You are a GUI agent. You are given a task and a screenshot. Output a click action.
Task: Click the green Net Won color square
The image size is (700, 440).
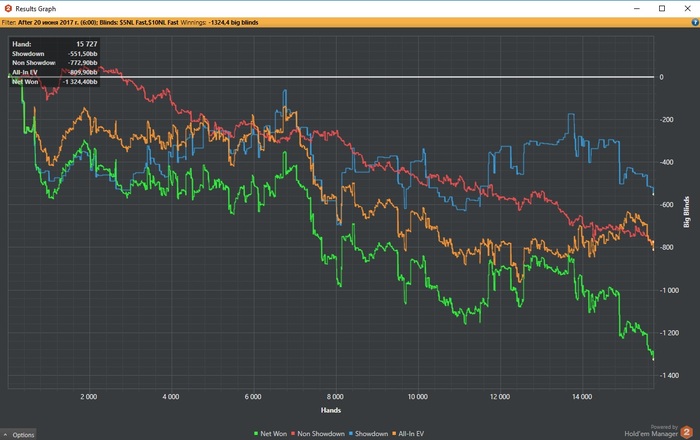pyautogui.click(x=256, y=434)
